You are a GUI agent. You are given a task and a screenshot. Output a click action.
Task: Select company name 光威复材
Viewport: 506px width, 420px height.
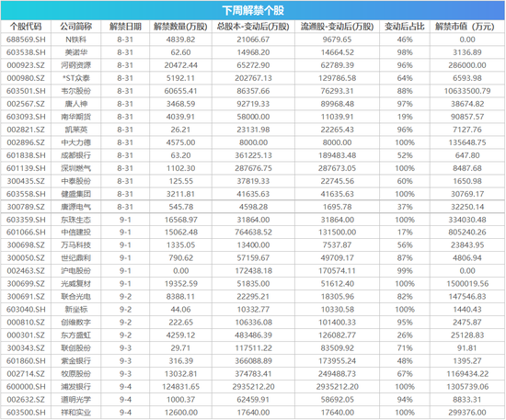[x=75, y=284]
